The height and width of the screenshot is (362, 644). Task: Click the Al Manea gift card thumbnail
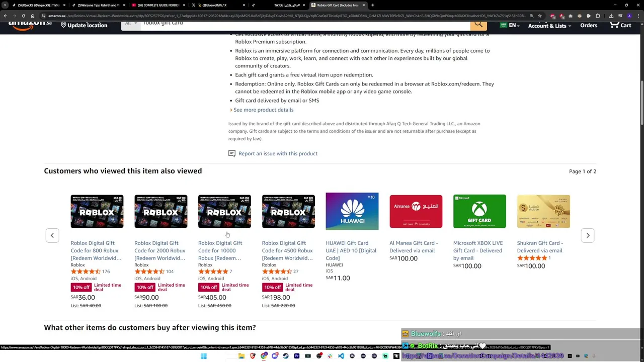tap(416, 211)
